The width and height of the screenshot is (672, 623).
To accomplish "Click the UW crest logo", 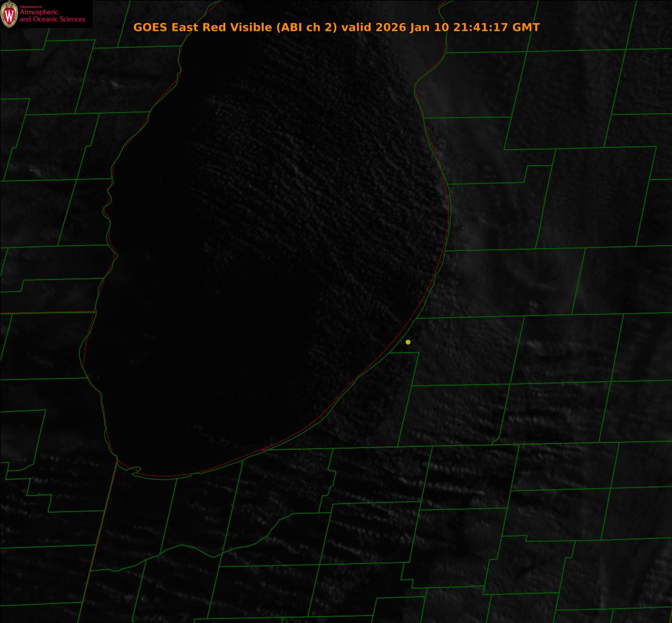I will pos(10,15).
